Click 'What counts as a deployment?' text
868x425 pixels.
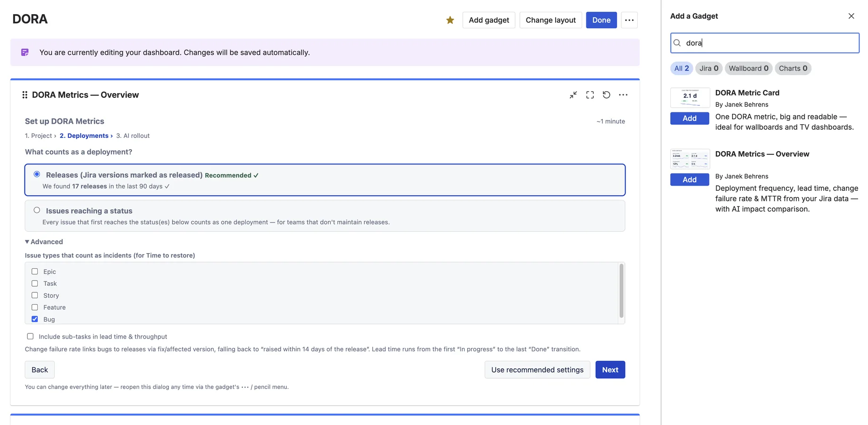[78, 152]
